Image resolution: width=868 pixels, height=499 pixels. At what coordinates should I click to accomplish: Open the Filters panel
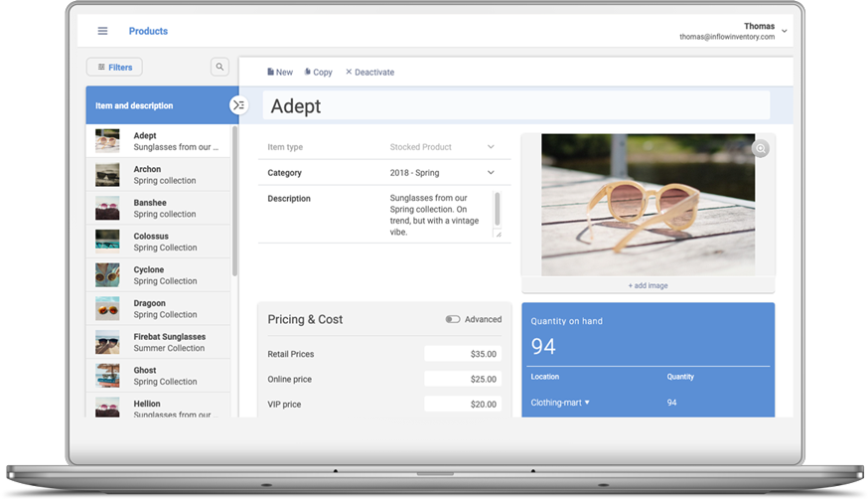(114, 67)
